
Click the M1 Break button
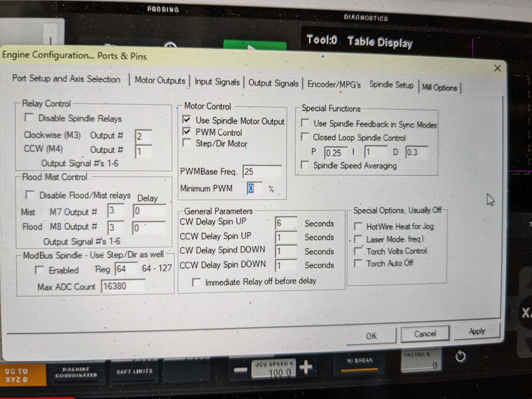360,363
